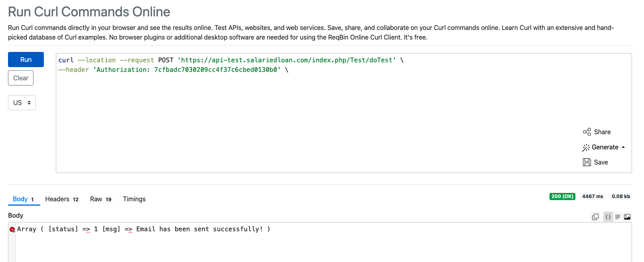Click the red error marker in gutter
The height and width of the screenshot is (262, 644).
point(12,229)
